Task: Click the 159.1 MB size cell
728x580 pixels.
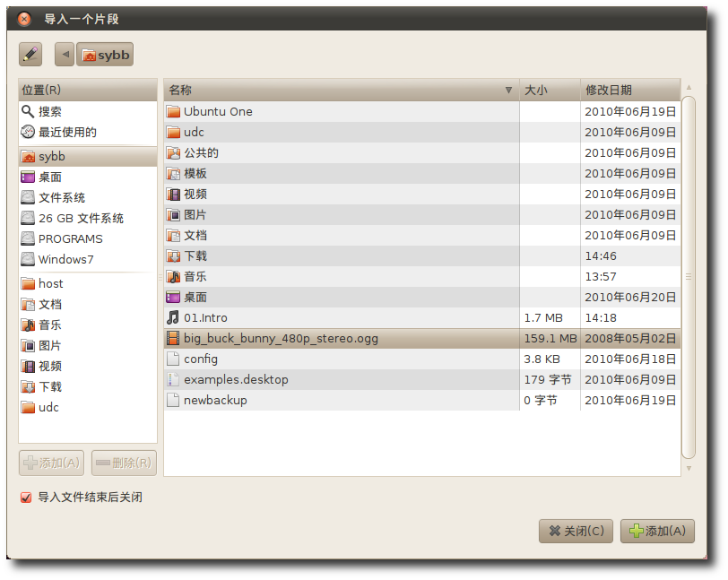Action: tap(550, 338)
